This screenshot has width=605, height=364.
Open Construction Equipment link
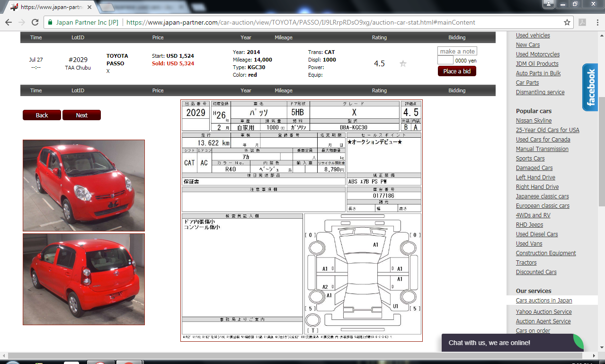[546, 253]
